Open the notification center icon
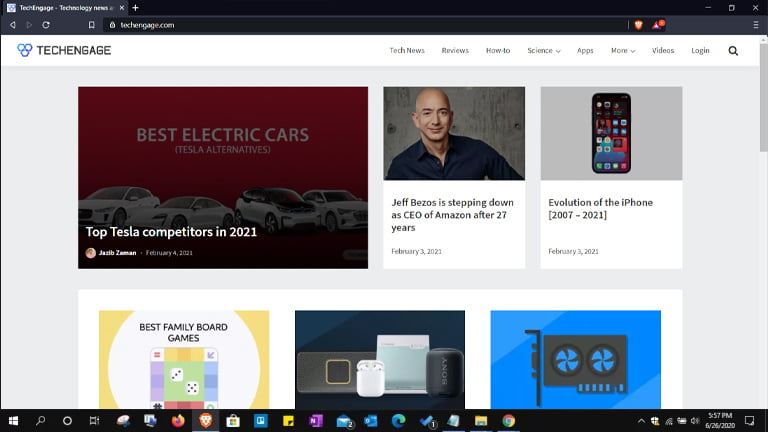Screen dimensions: 768x432 [749, 421]
